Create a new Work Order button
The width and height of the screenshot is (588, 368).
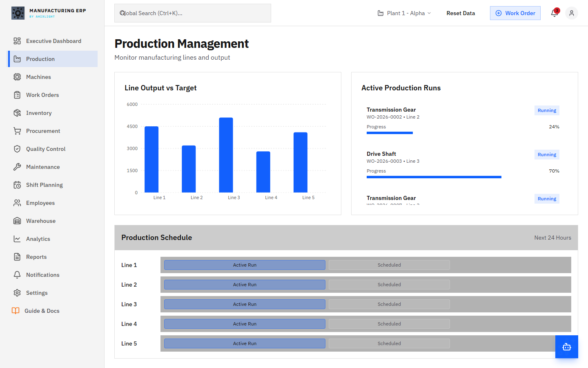[515, 13]
